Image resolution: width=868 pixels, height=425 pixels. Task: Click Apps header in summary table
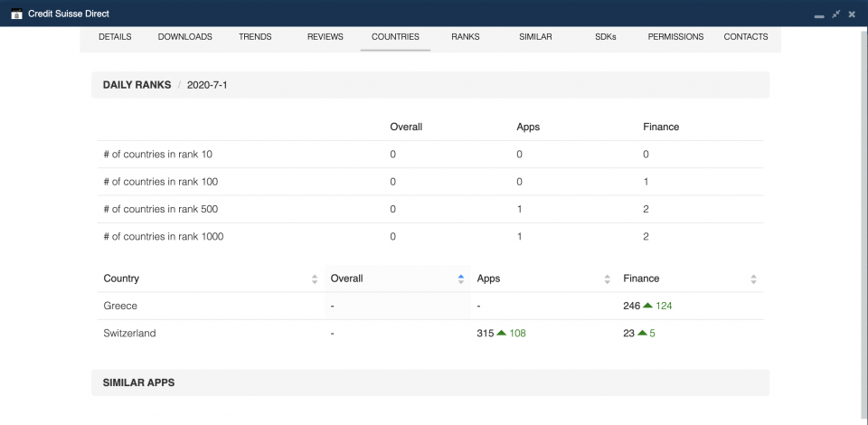[x=528, y=127]
